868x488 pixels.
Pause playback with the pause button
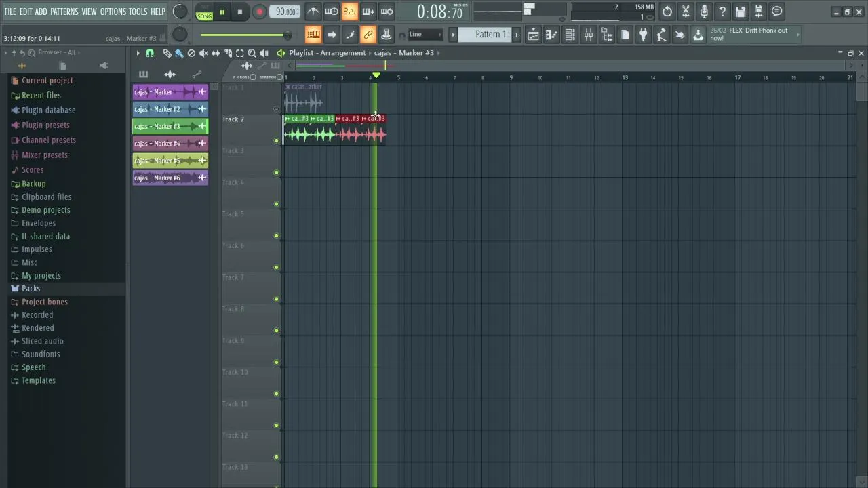click(222, 12)
